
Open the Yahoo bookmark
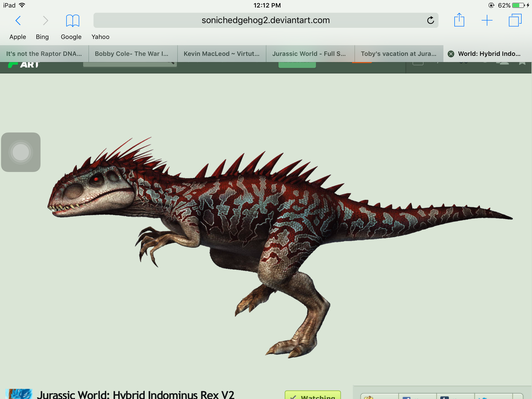(100, 37)
